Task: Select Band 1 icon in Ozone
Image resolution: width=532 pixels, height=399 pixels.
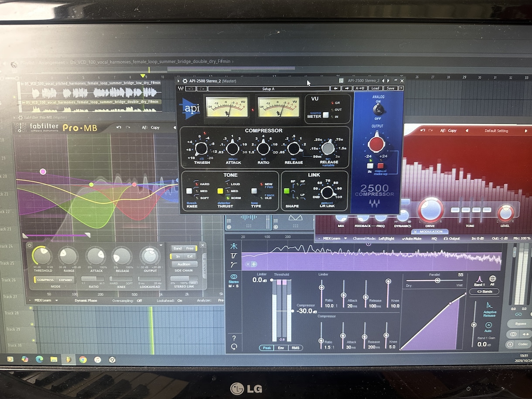Action: coord(479,279)
